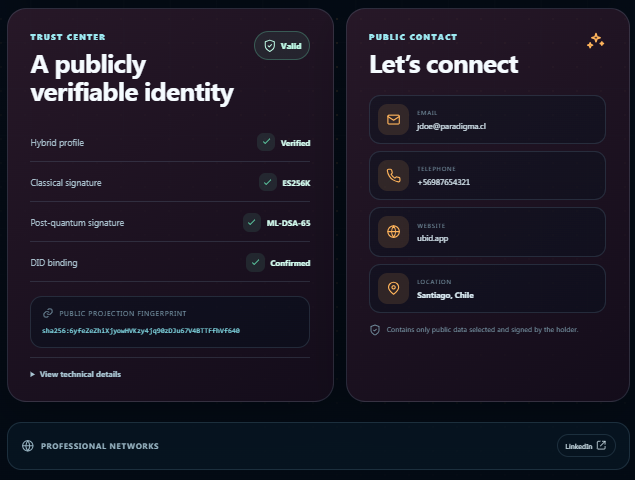635x480 pixels.
Task: Open the ubid.app website card
Action: click(x=487, y=232)
